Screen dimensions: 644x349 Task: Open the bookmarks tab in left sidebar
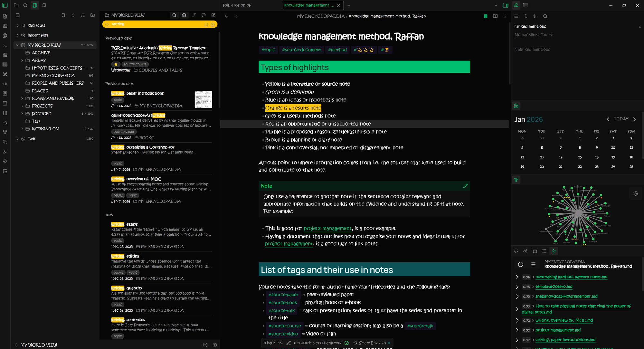click(x=44, y=5)
